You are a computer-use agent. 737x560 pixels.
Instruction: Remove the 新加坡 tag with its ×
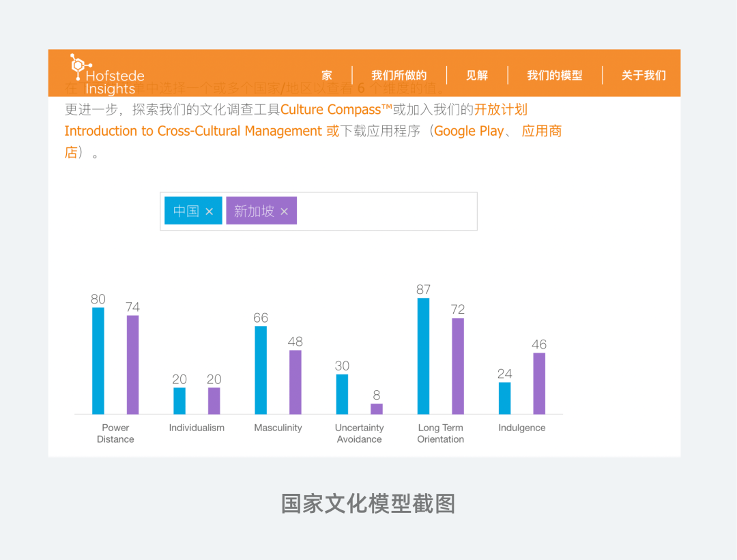pyautogui.click(x=285, y=211)
